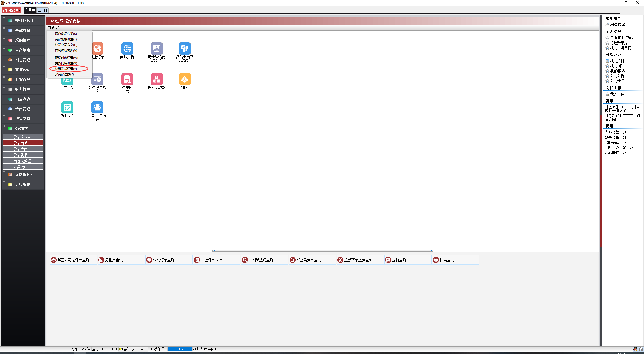Click the 第三方配送订单查询 button

coord(73,260)
